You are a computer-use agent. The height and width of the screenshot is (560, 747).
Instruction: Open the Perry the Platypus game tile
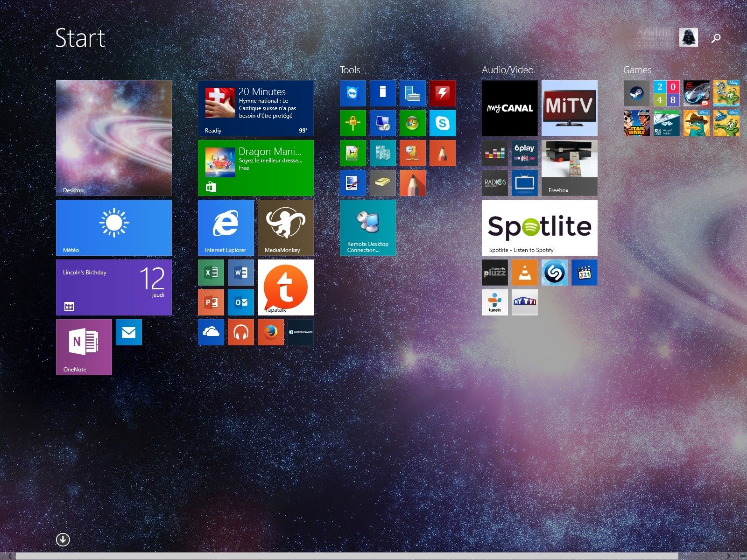(697, 123)
